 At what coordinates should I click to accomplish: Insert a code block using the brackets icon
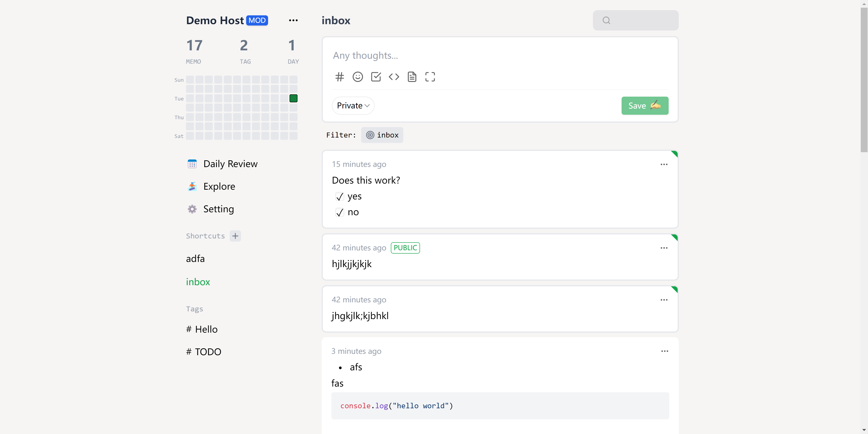click(x=394, y=77)
